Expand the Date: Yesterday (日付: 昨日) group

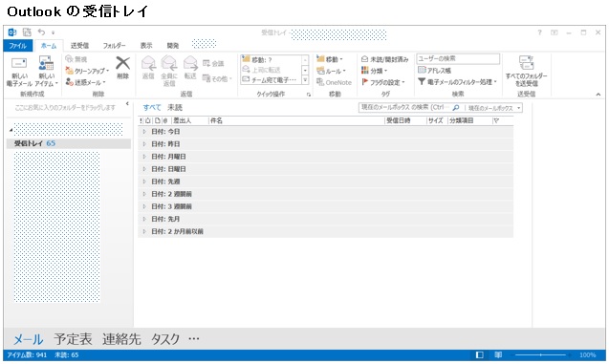click(x=144, y=144)
